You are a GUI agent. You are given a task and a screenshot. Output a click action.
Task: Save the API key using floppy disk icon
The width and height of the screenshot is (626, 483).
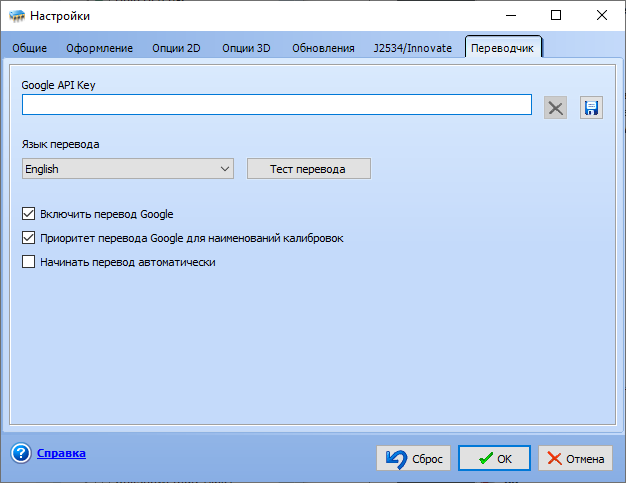591,108
